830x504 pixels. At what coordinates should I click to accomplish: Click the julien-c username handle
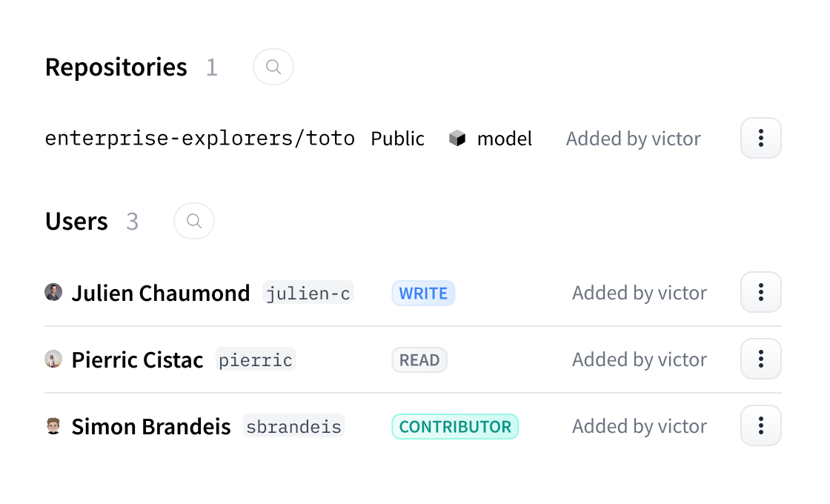pyautogui.click(x=308, y=293)
